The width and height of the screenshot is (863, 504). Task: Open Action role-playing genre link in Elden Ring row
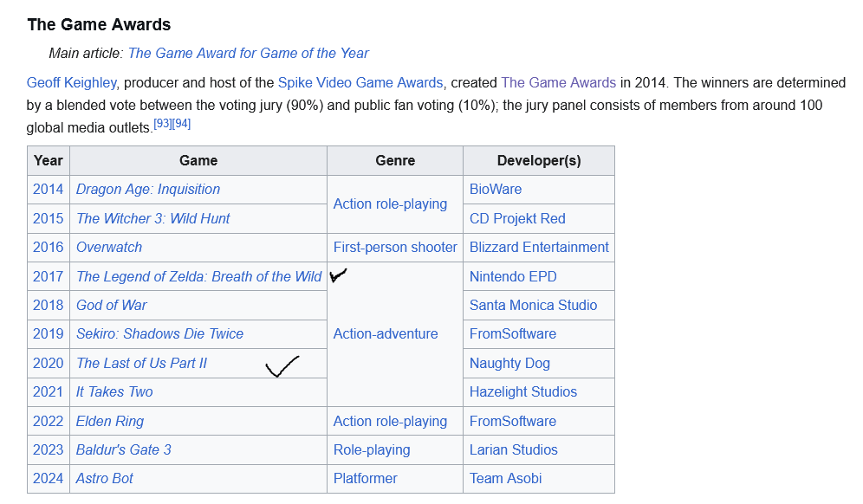[x=390, y=421]
